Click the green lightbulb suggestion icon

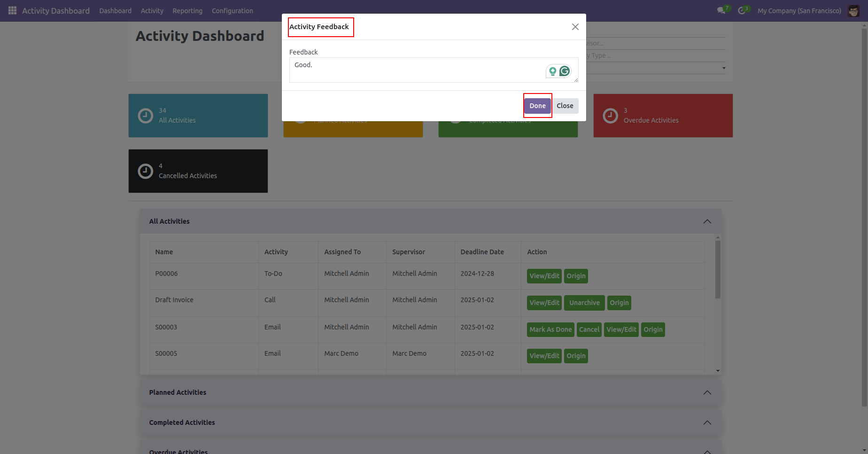[553, 71]
